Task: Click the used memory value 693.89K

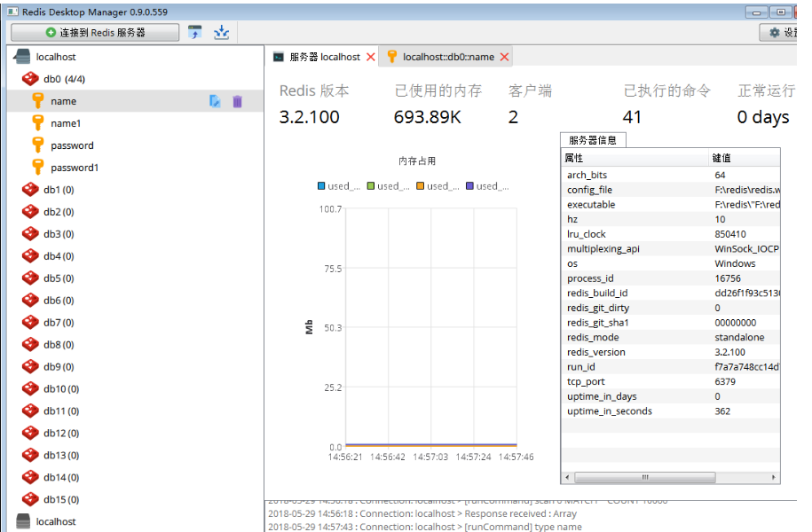Action: click(427, 117)
